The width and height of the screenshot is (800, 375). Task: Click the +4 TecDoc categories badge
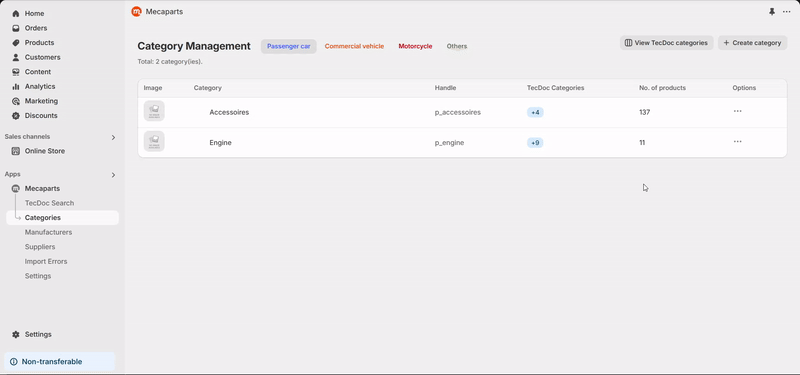tap(535, 112)
